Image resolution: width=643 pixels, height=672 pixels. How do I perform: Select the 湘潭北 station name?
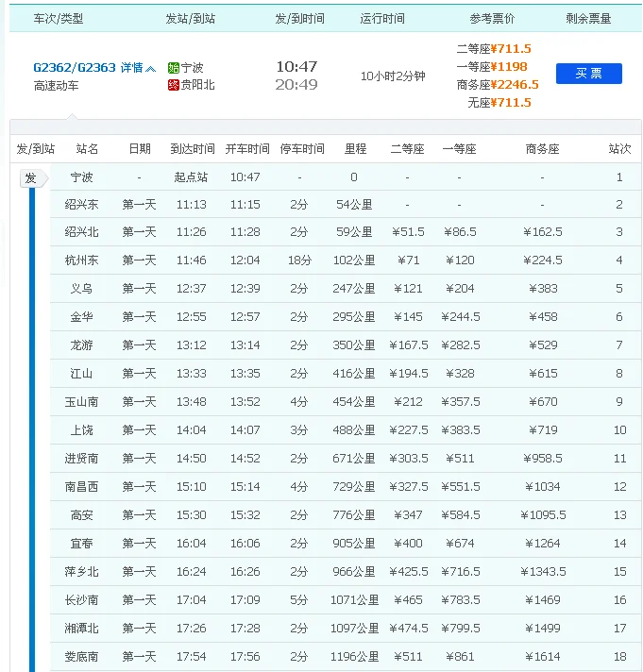point(81,628)
